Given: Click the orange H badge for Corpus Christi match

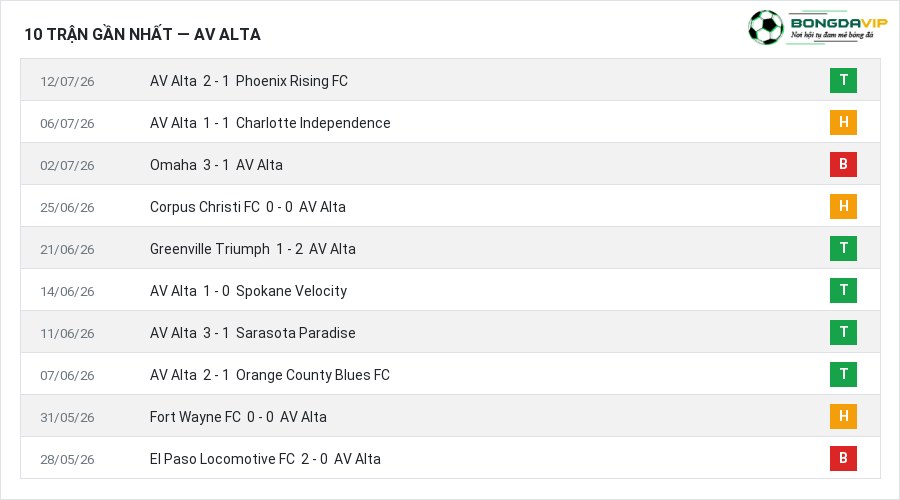Looking at the screenshot, I should point(843,206).
